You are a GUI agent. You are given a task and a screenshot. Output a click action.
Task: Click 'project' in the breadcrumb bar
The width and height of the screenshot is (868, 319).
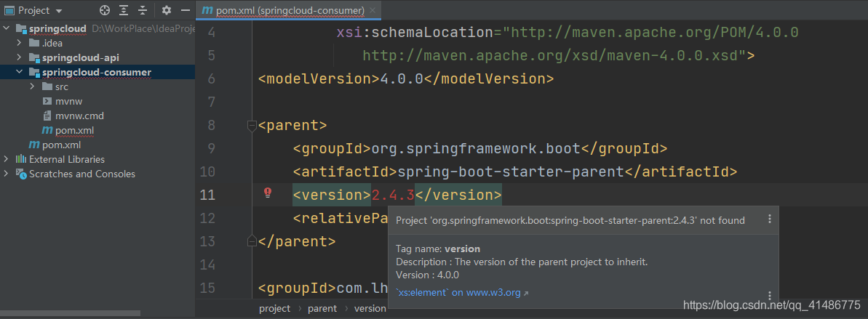coord(274,309)
